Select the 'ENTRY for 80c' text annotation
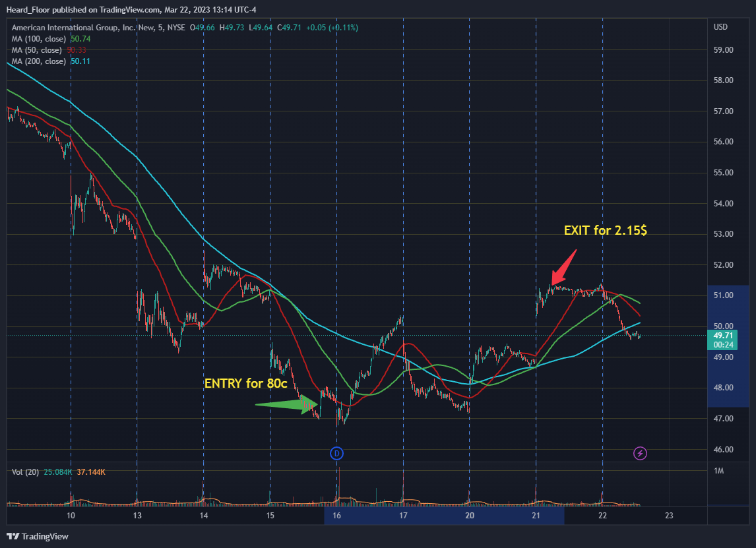756x548 pixels. 246,383
